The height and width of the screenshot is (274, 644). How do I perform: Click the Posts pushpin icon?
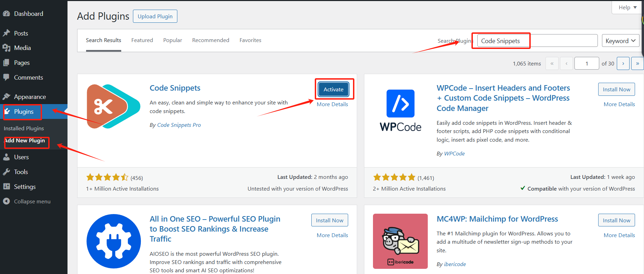(x=6, y=33)
